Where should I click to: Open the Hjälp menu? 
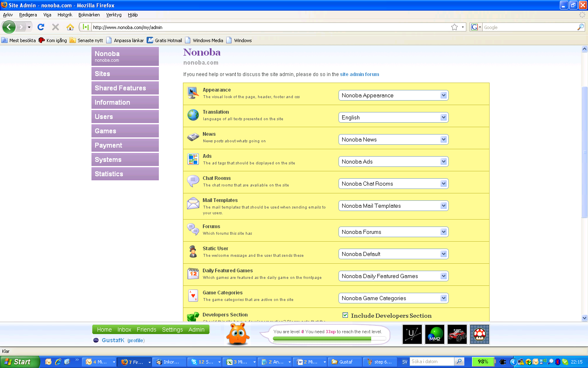pos(133,15)
